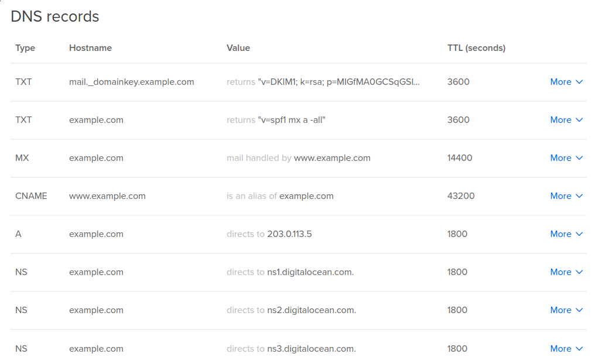
Task: Select the mail._domainkey.example.com hostname
Action: 131,82
